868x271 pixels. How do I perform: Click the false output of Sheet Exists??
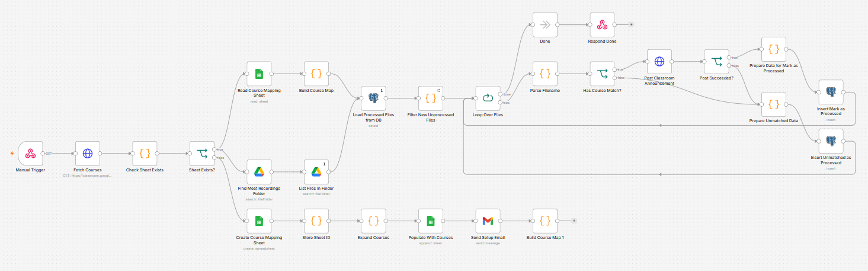click(214, 158)
